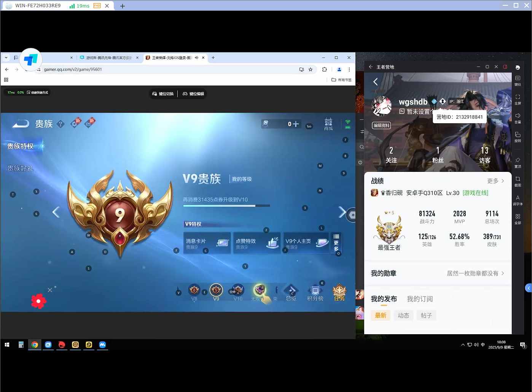Switch to the 我的发布 tab

pyautogui.click(x=384, y=299)
